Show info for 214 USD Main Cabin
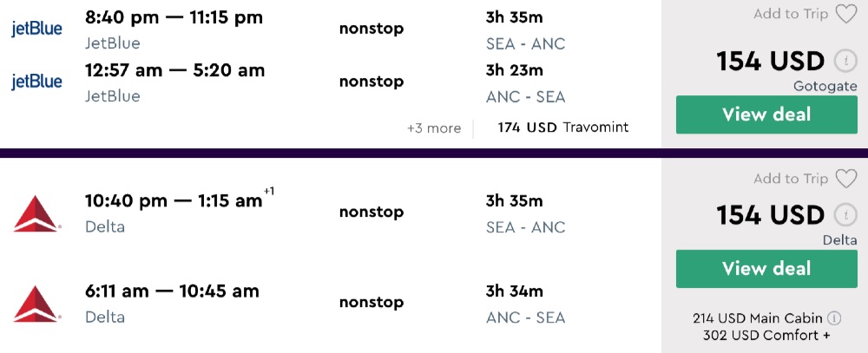 [x=834, y=317]
